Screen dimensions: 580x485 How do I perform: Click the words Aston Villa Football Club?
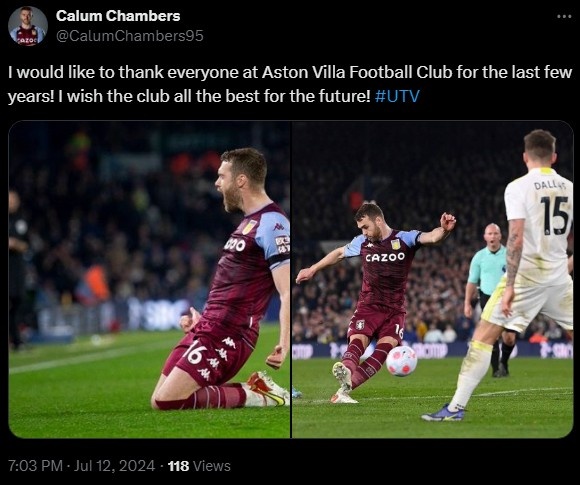tap(357, 72)
